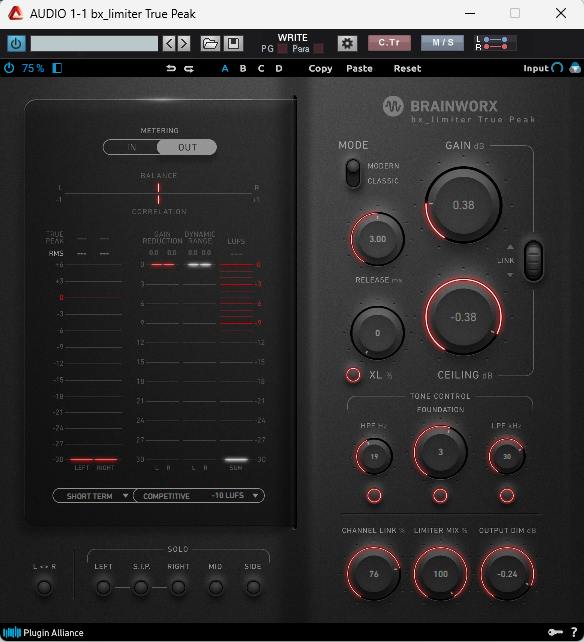Toggle the PG write checkbox
584x642 pixels.
[282, 49]
